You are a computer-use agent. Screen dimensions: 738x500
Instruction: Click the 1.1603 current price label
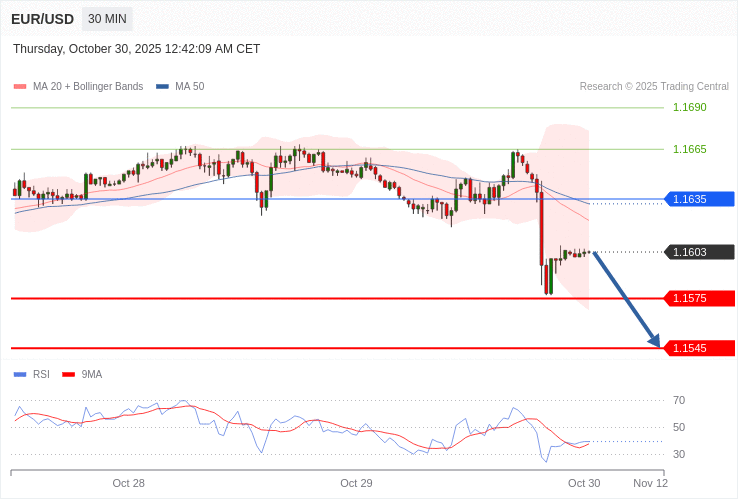click(x=698, y=252)
